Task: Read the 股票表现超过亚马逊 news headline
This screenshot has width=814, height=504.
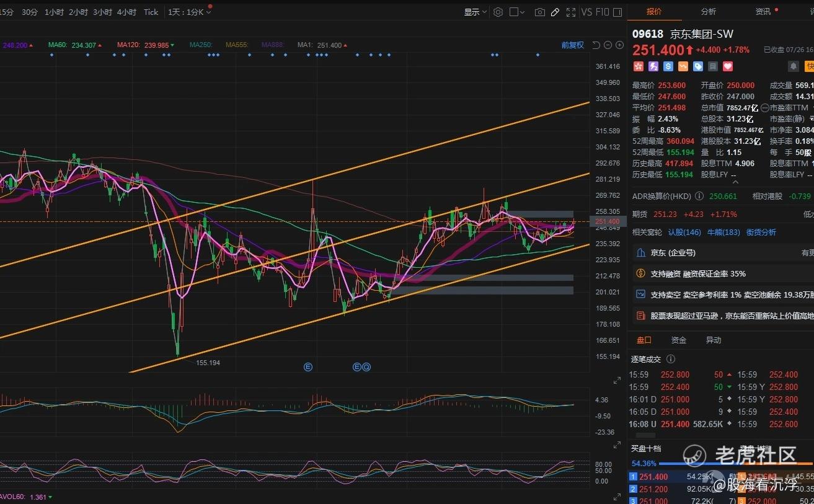Action: [x=723, y=316]
